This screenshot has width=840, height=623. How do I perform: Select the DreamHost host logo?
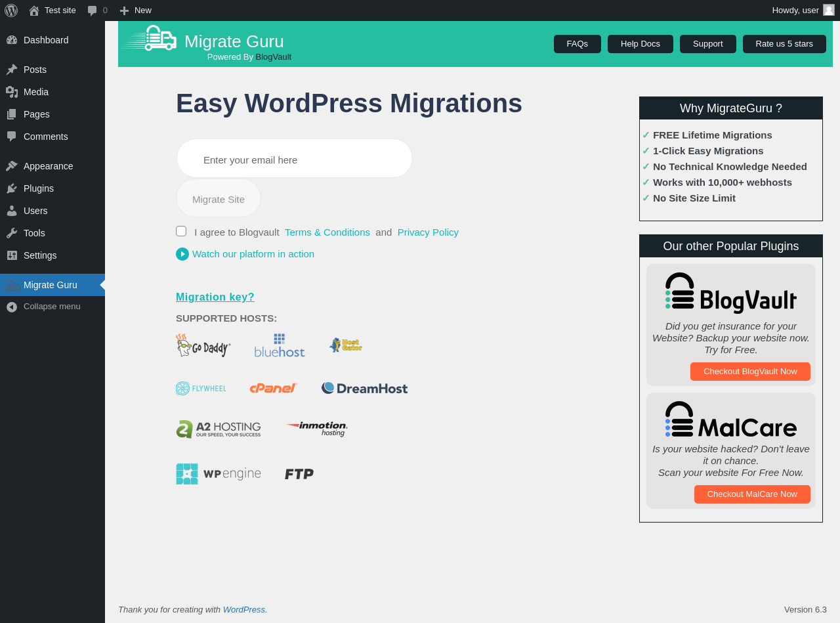tap(365, 388)
